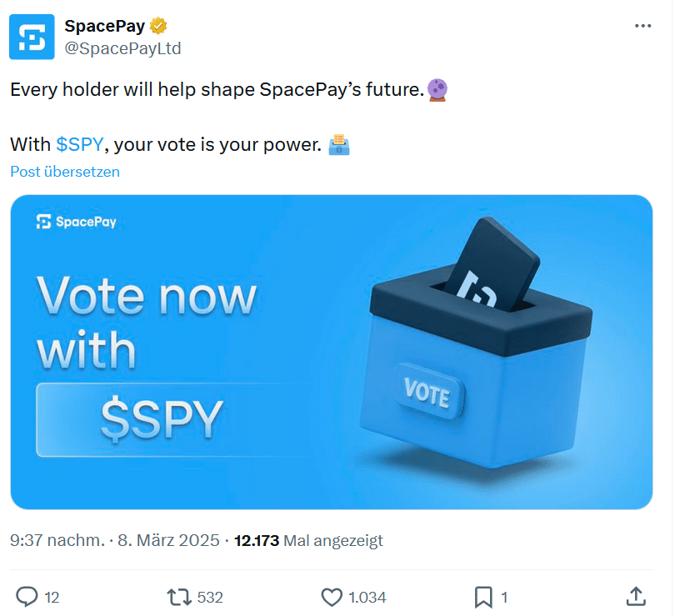Click 'Post übersetzen' to translate the post
675x616 pixels.
pos(65,172)
